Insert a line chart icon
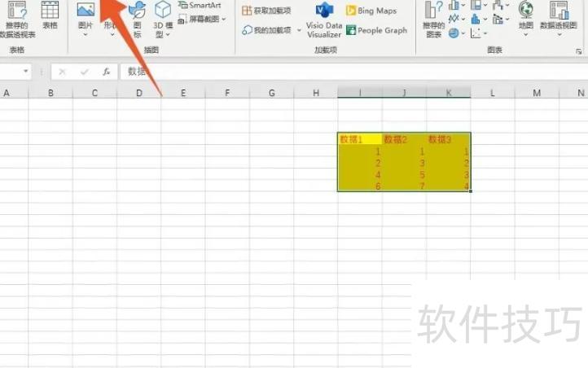The height and width of the screenshot is (368, 588). click(x=454, y=19)
